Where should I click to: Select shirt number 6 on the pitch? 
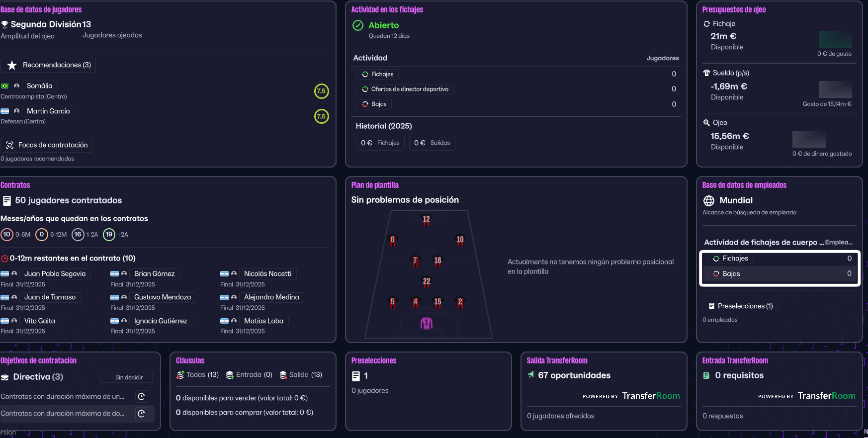coord(393,241)
